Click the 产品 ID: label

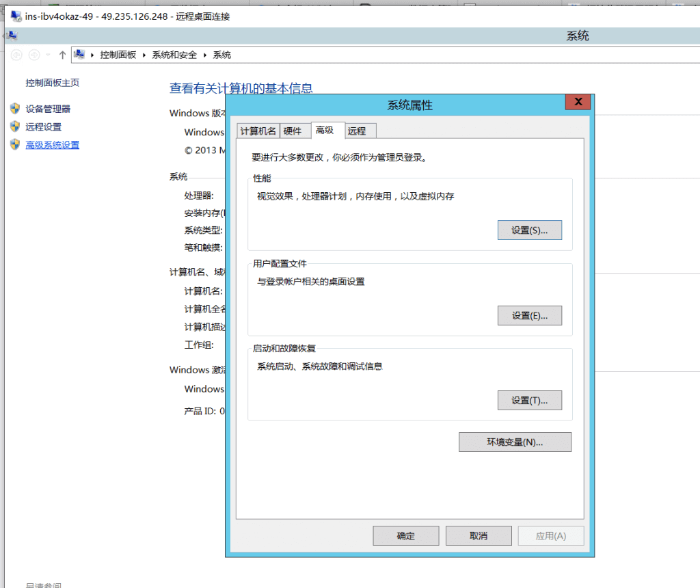pyautogui.click(x=200, y=411)
